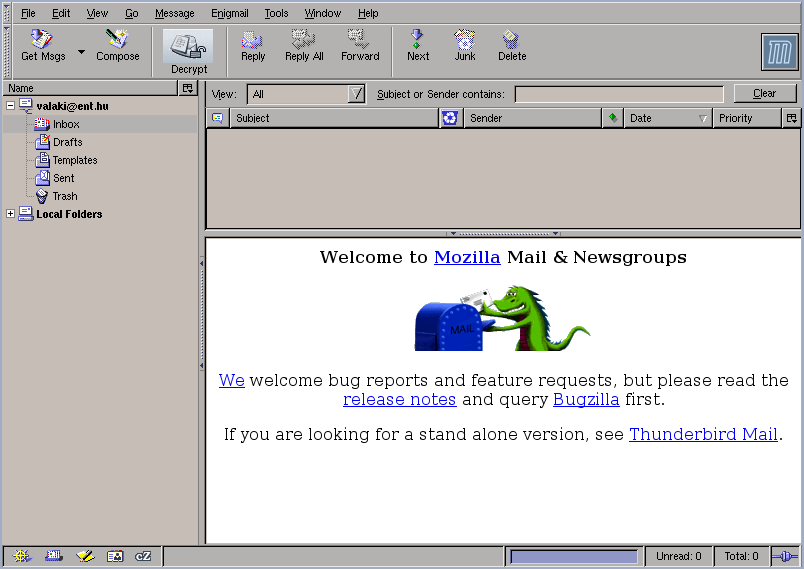Sort folders by Name column
The width and height of the screenshot is (804, 569).
click(90, 88)
